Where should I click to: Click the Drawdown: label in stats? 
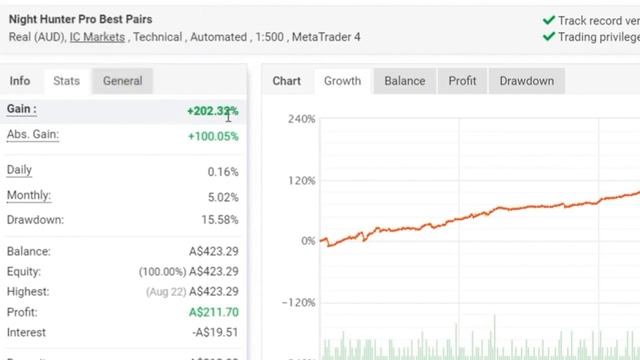click(36, 220)
